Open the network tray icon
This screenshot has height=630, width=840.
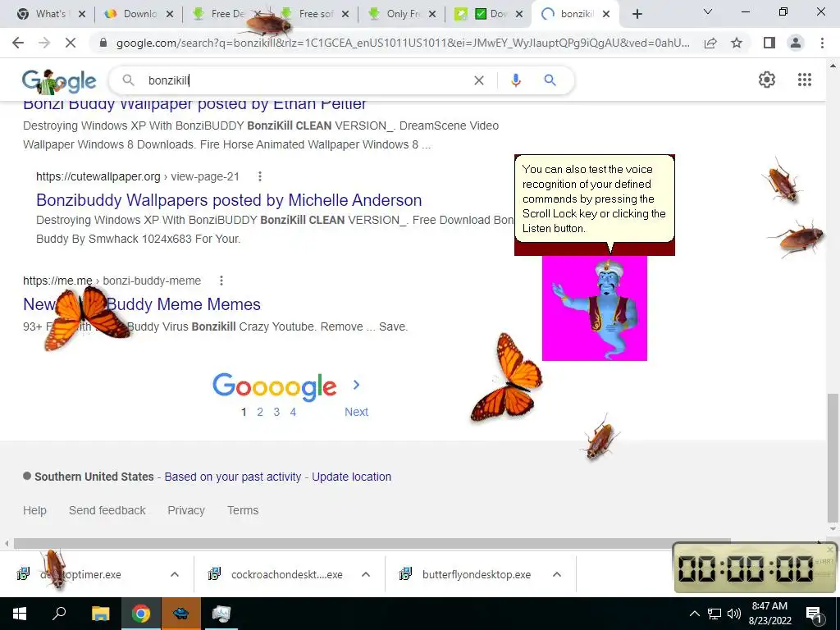click(714, 614)
